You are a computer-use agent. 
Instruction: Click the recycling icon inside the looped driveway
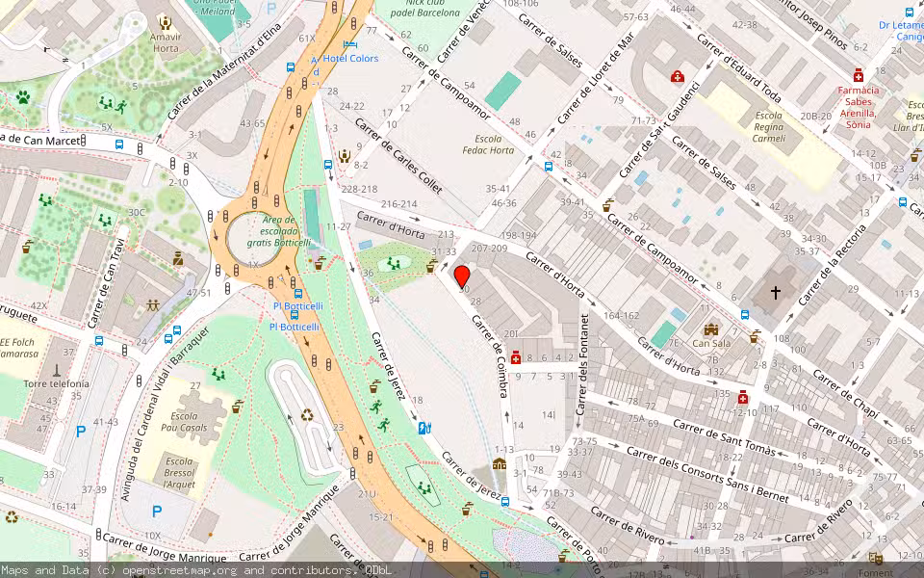click(x=307, y=415)
